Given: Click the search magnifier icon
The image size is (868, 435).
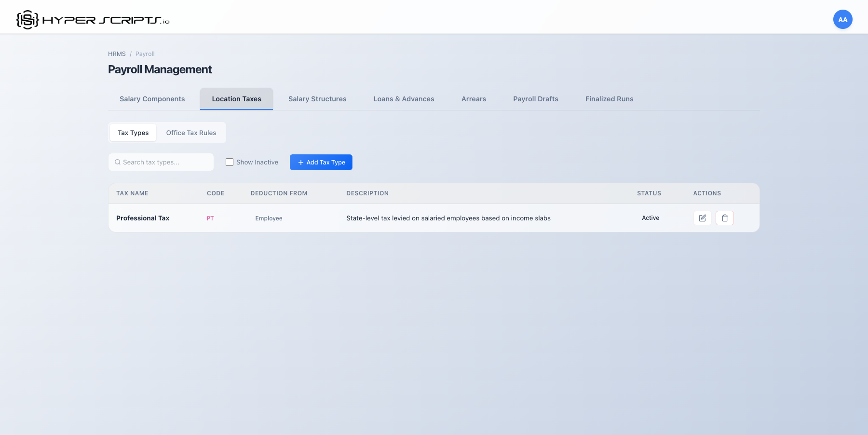Looking at the screenshot, I should (118, 162).
